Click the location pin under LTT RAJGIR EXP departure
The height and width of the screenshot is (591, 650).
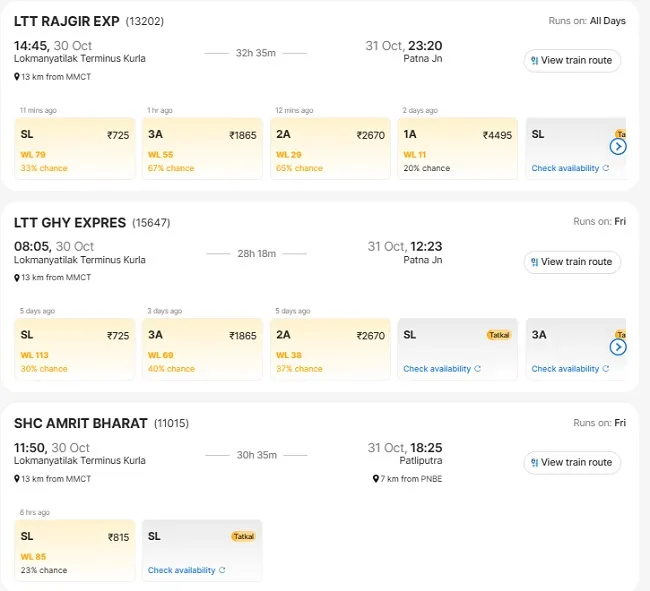tap(17, 77)
